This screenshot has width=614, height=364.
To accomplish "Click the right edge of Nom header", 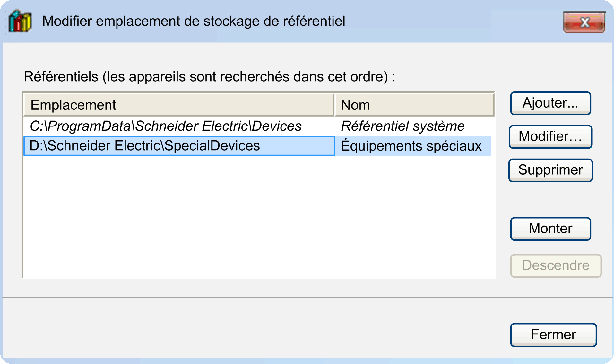I will click(x=494, y=105).
